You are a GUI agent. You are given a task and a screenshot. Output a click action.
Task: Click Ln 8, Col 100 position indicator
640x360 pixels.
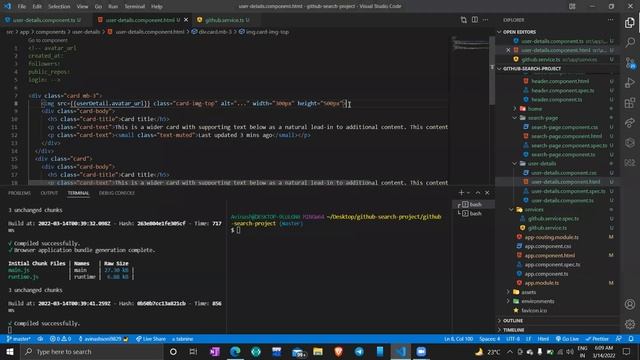coord(458,339)
